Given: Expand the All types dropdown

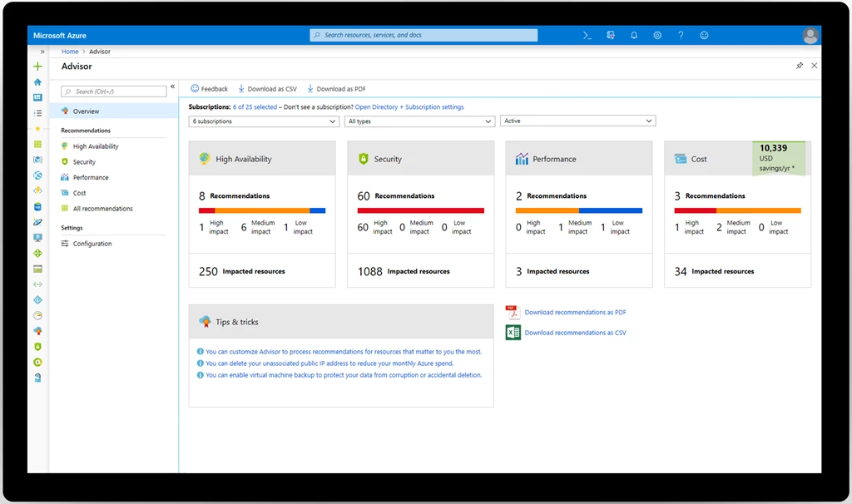Looking at the screenshot, I should pyautogui.click(x=419, y=121).
